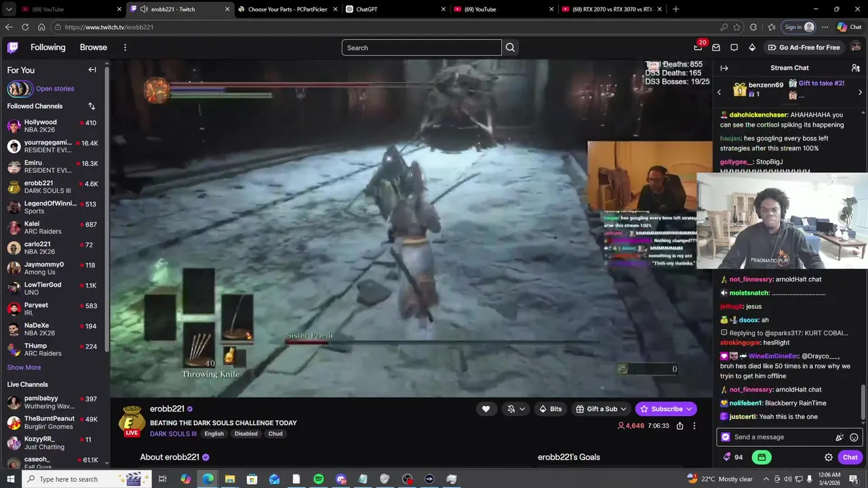The image size is (868, 488).
Task: Open the Twitch home logo
Action: click(x=13, y=47)
